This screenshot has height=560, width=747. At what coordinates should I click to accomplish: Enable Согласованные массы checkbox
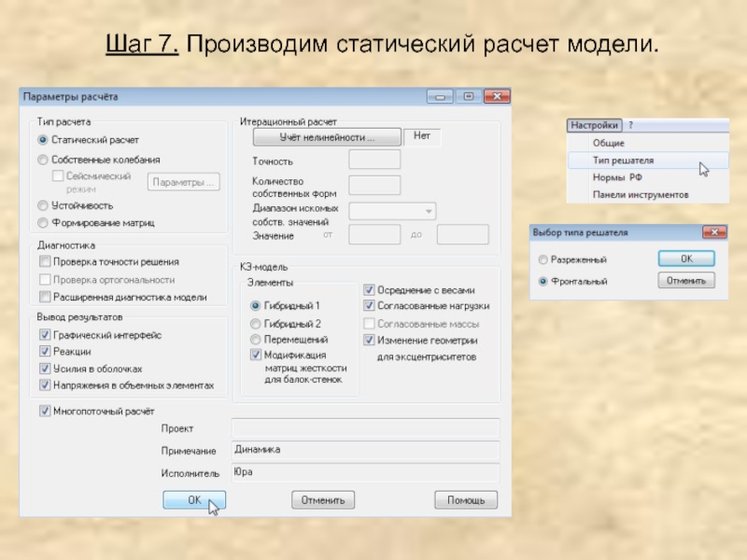point(369,324)
